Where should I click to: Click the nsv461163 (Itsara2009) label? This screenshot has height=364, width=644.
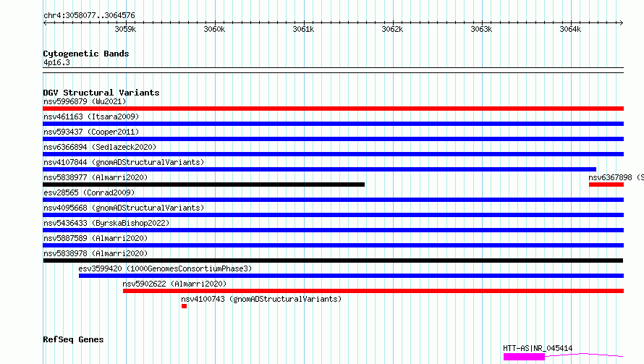91,117
